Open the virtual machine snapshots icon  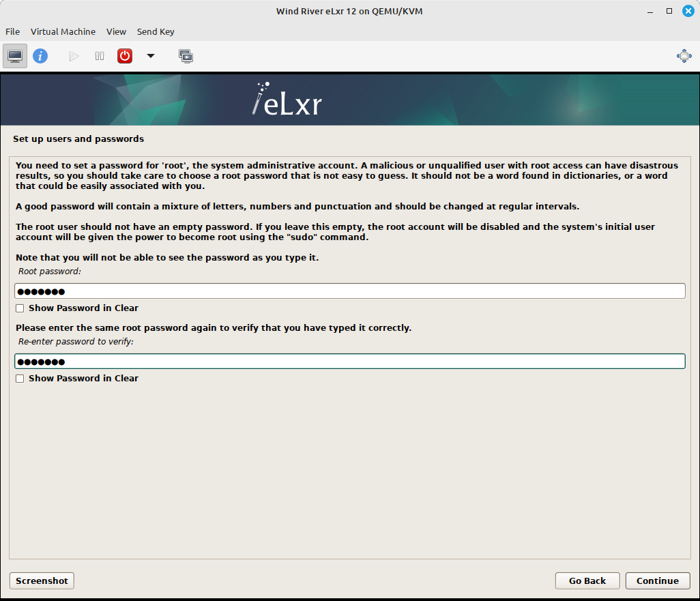click(x=186, y=55)
